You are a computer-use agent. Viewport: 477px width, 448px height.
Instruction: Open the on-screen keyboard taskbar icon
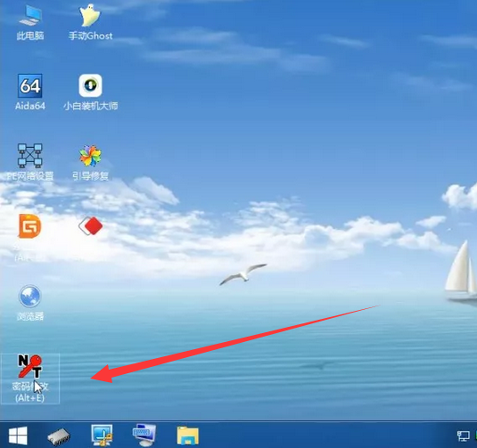pos(144,436)
